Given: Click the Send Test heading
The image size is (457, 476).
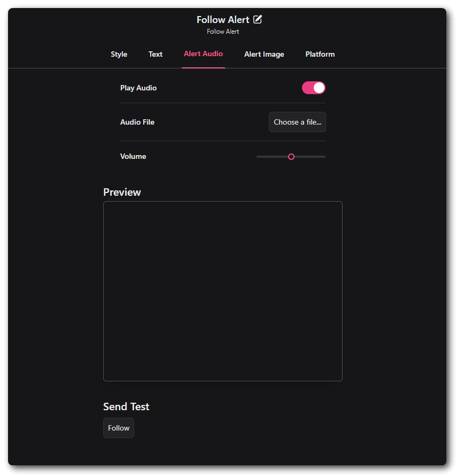Looking at the screenshot, I should click(126, 406).
